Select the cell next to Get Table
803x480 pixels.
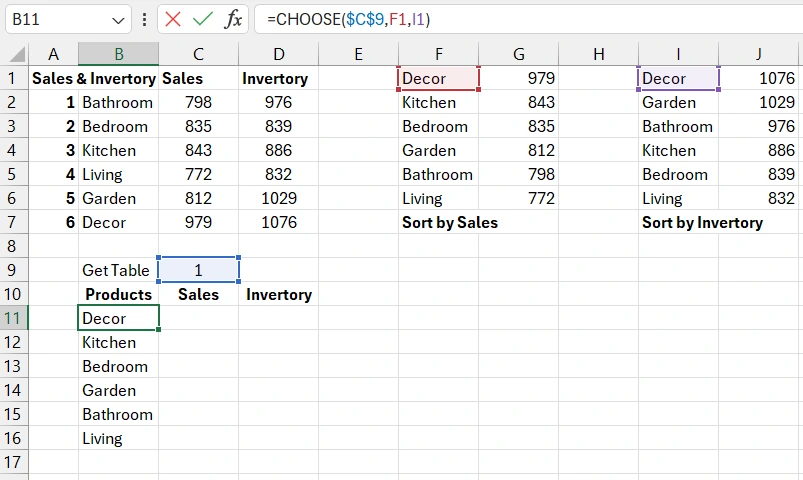tap(198, 270)
